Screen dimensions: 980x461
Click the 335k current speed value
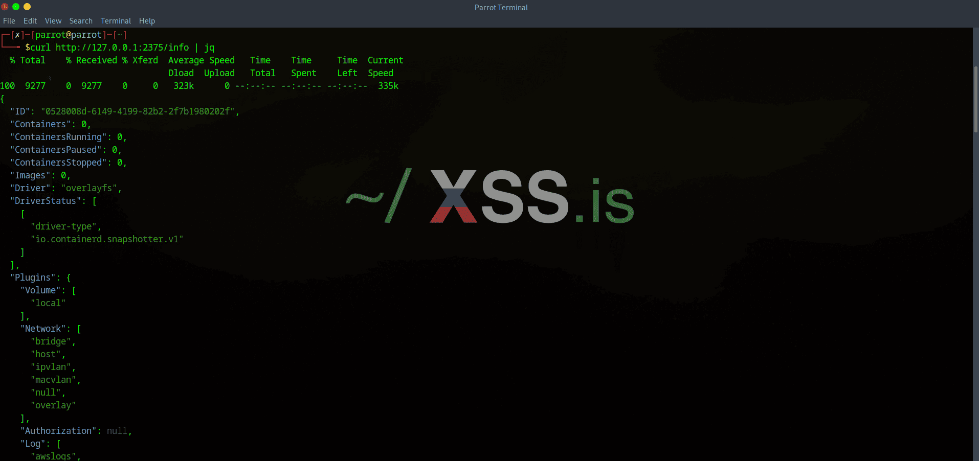pyautogui.click(x=388, y=86)
